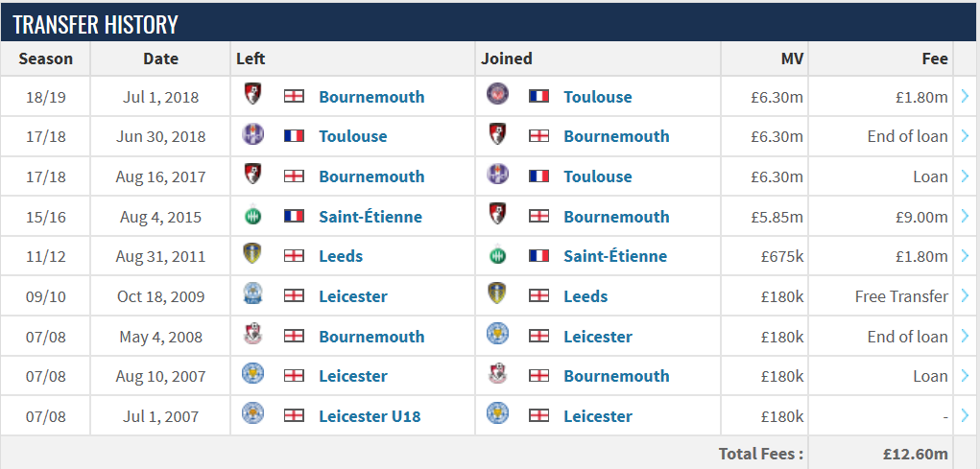The width and height of the screenshot is (980, 469).
Task: Open arrow on Aug 16, 2017 Loan row
Action: (x=965, y=176)
